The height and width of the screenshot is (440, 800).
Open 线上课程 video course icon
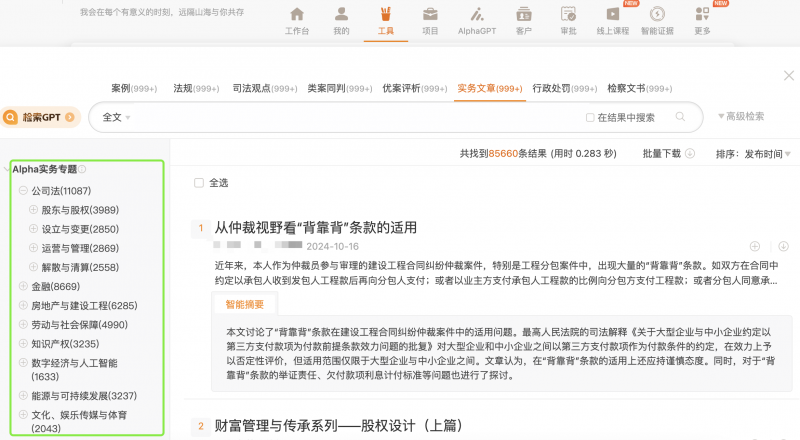click(x=614, y=17)
